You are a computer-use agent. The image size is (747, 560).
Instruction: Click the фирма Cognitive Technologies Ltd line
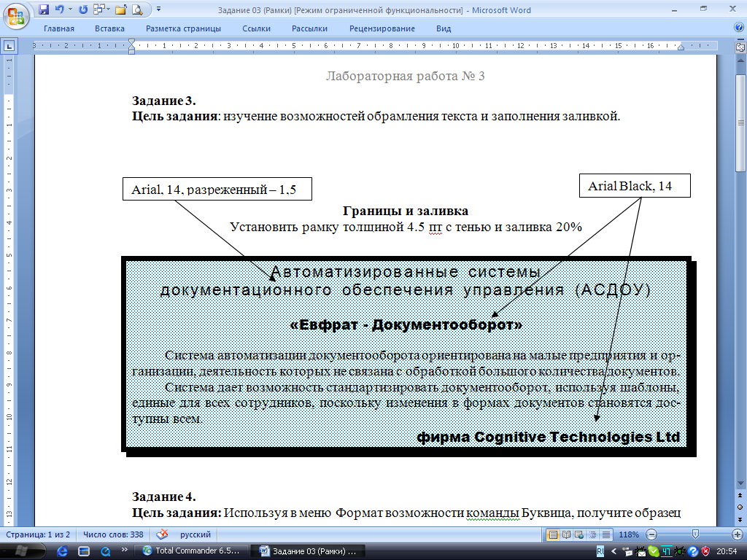(549, 437)
